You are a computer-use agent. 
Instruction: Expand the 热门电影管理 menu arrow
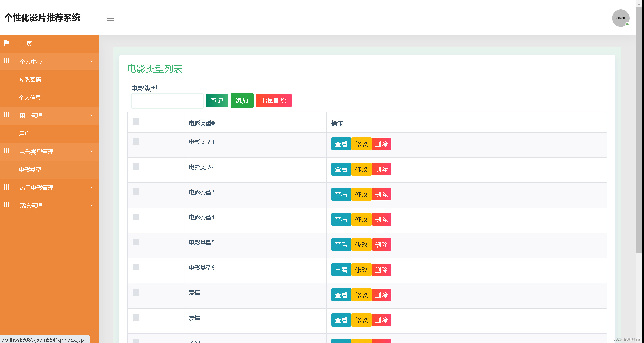pyautogui.click(x=92, y=187)
